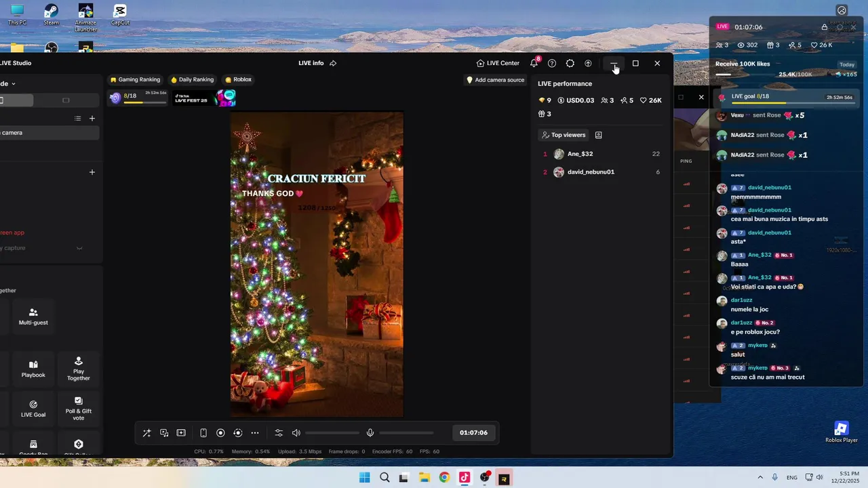Add a new source with the plus icon

[x=92, y=172]
